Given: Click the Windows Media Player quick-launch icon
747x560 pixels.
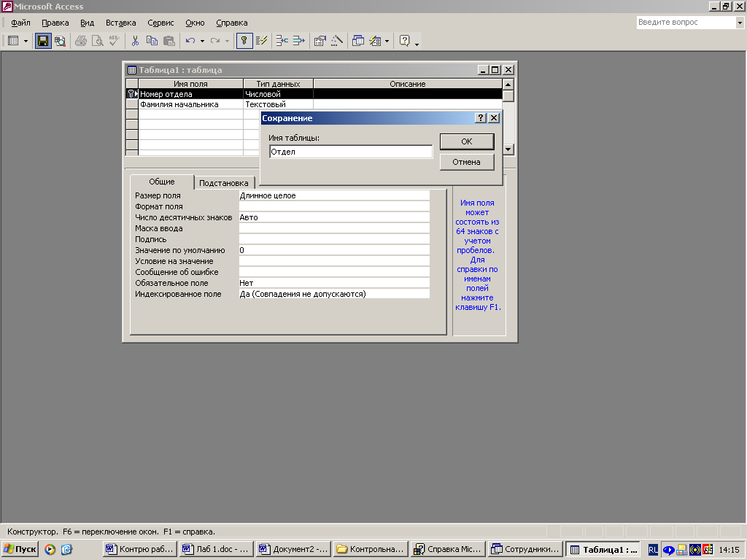Looking at the screenshot, I should point(50,550).
